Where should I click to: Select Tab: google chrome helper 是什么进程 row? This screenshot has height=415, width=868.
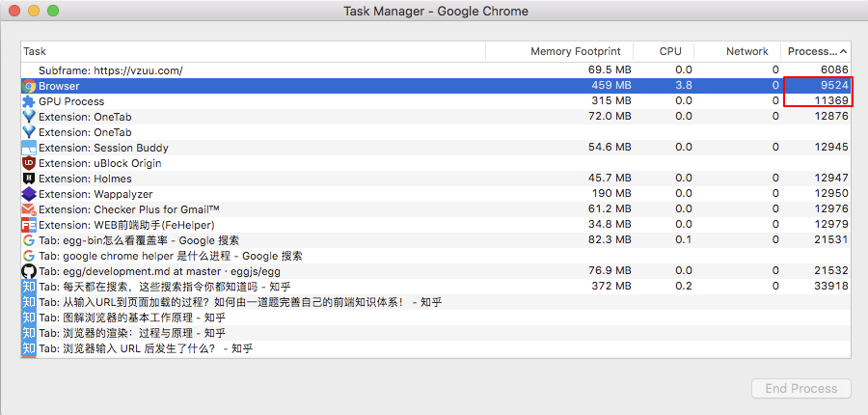click(436, 256)
